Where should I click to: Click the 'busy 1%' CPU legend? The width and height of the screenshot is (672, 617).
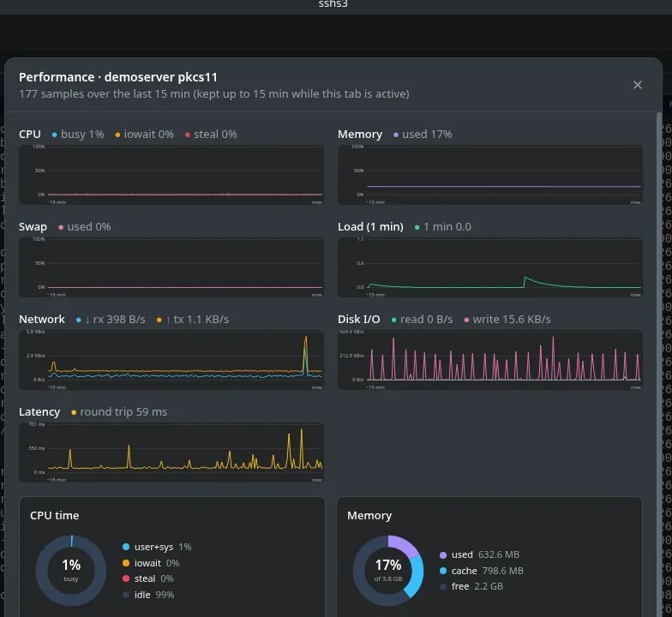tap(78, 134)
